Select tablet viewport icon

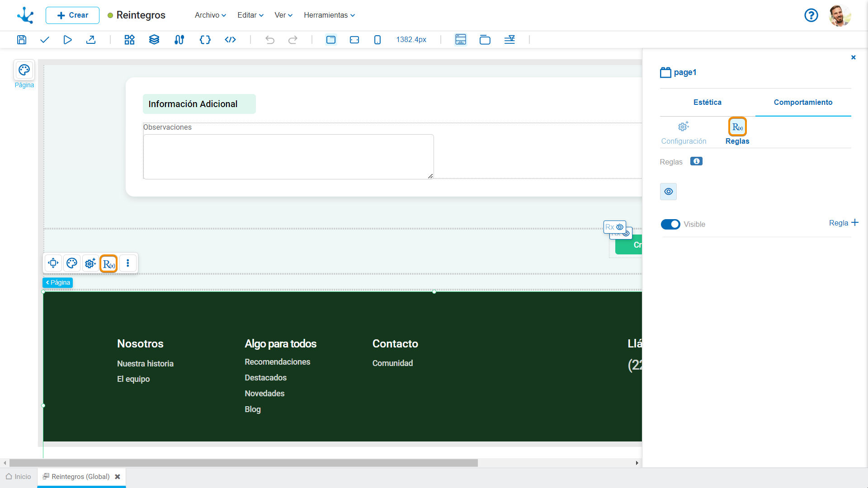[354, 40]
